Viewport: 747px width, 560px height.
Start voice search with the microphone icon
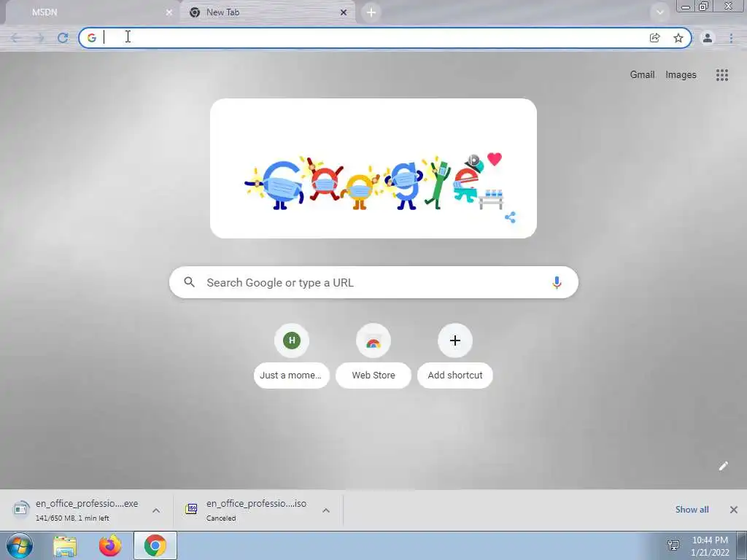pyautogui.click(x=557, y=282)
